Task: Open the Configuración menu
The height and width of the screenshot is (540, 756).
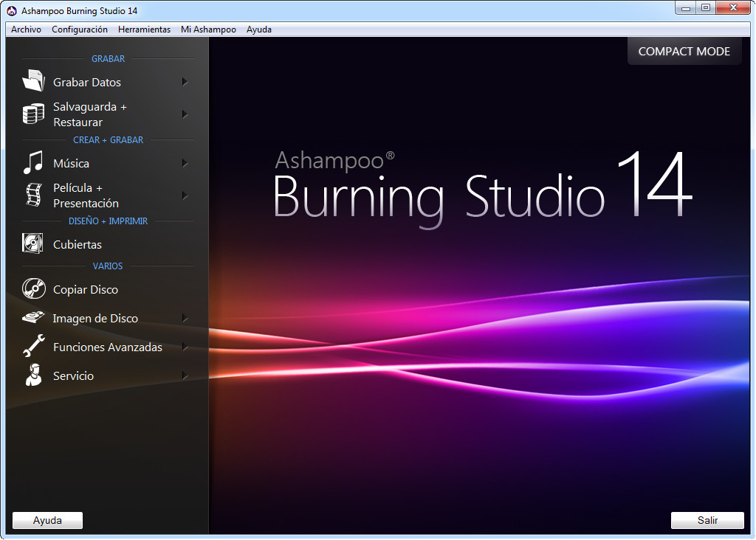Action: pos(80,30)
